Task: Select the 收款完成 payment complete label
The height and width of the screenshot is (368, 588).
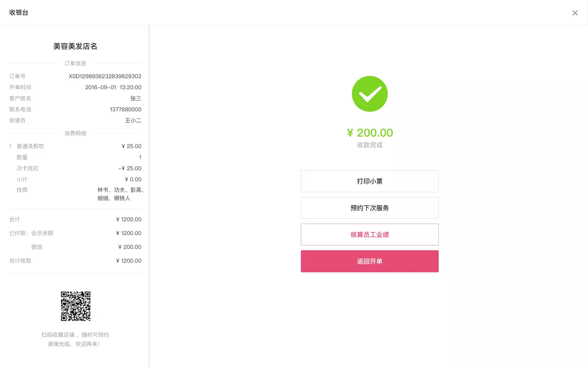Action: tap(370, 145)
